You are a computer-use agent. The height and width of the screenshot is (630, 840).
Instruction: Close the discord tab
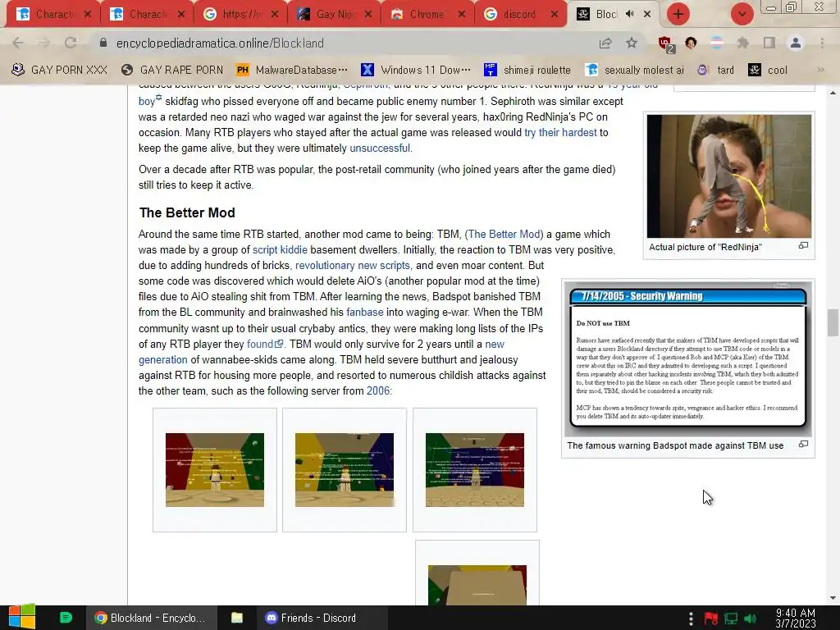(x=555, y=14)
